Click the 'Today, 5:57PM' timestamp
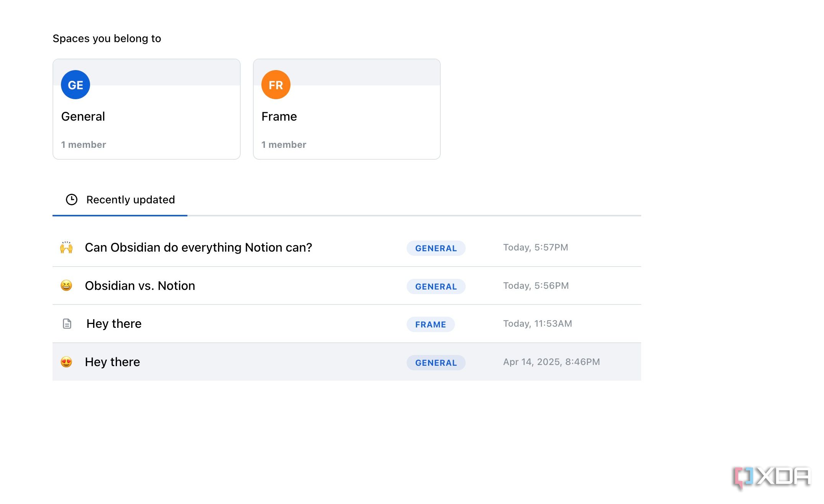 tap(536, 247)
